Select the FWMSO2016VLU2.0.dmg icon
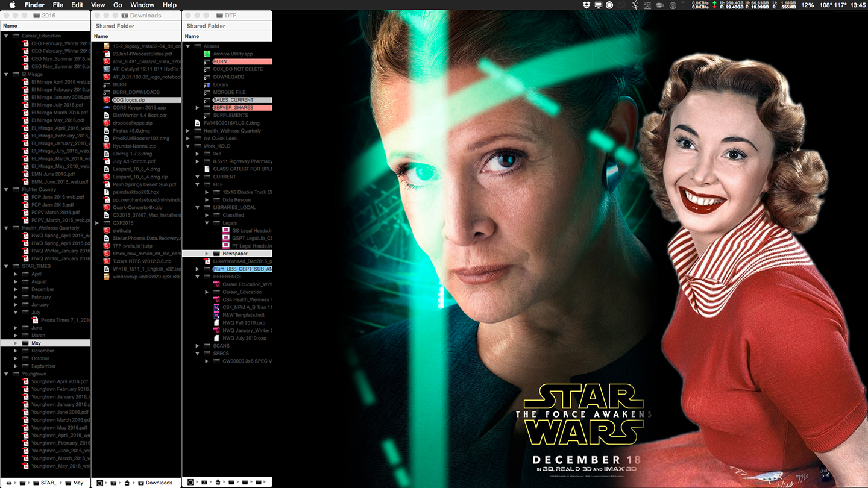This screenshot has width=868, height=488. (x=197, y=123)
